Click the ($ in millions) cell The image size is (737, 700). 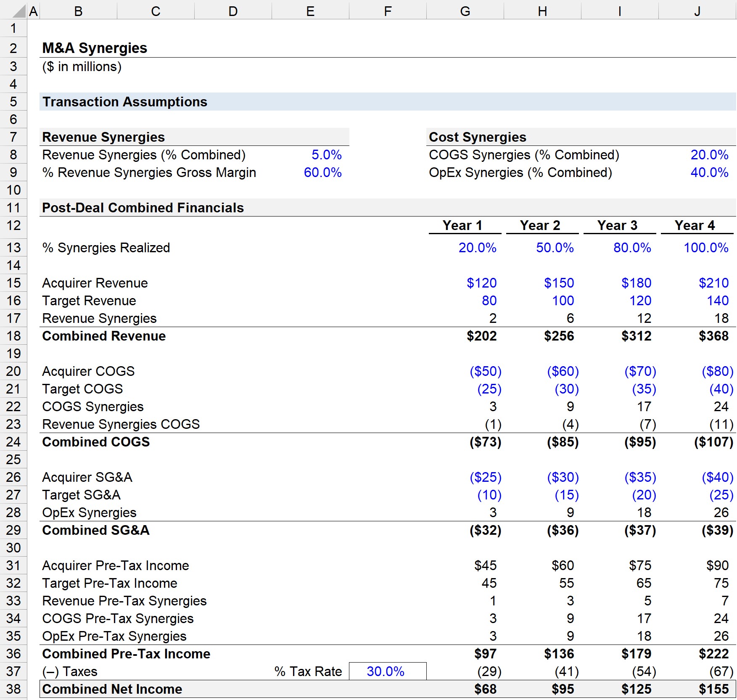tap(82, 66)
